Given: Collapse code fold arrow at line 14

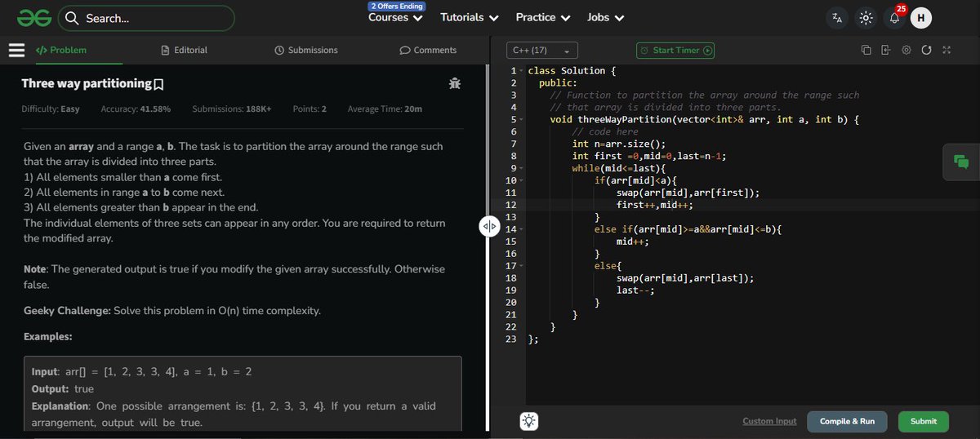Looking at the screenshot, I should pos(521,229).
